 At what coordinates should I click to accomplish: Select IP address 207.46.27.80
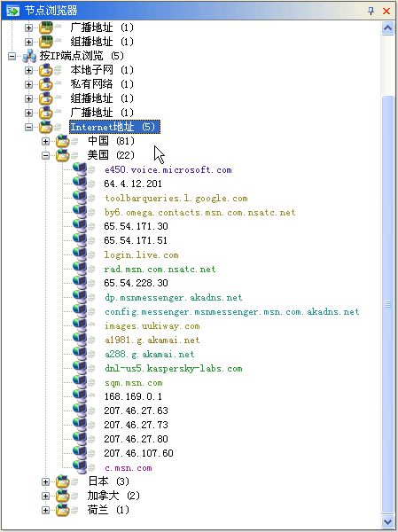(x=136, y=439)
